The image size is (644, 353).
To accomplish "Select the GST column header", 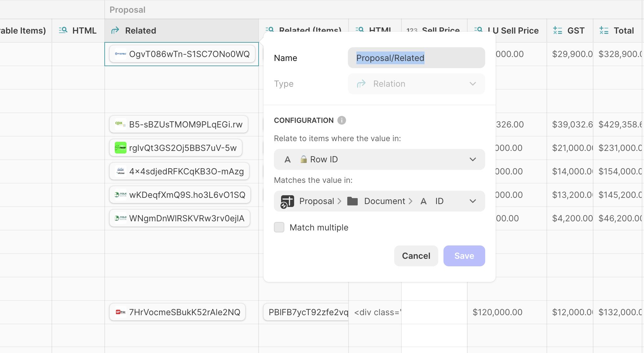I will click(576, 31).
